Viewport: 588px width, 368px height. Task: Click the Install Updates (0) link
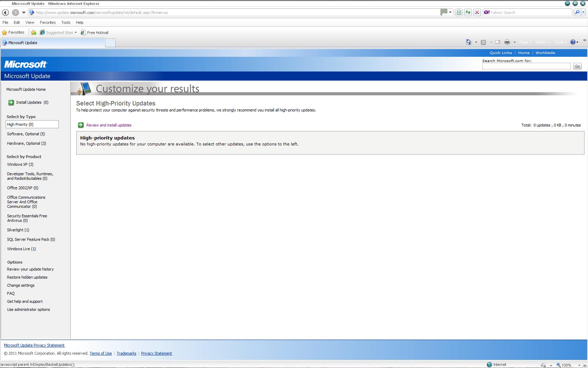pyautogui.click(x=32, y=102)
